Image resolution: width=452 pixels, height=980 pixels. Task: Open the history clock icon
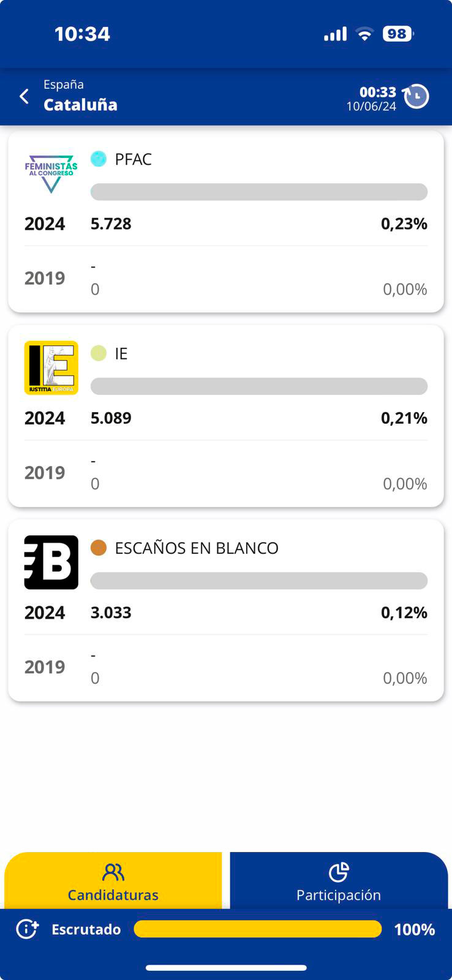(416, 96)
